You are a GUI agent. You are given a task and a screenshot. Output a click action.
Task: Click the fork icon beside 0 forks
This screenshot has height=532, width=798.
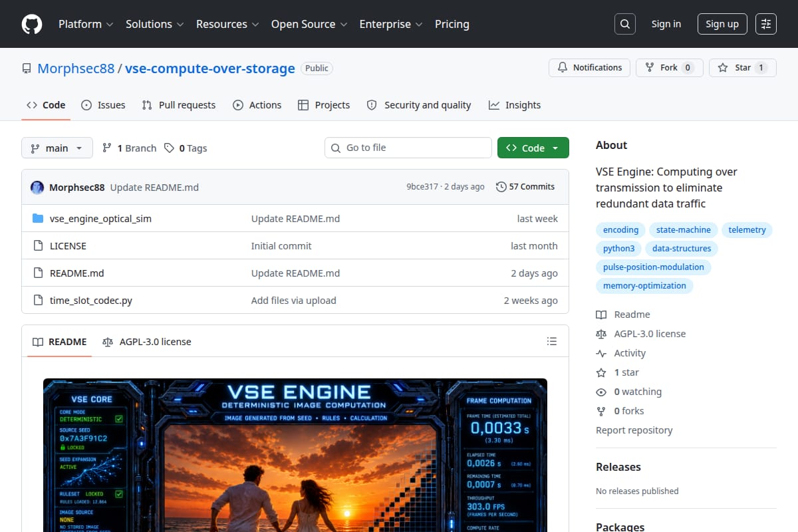[x=601, y=411]
